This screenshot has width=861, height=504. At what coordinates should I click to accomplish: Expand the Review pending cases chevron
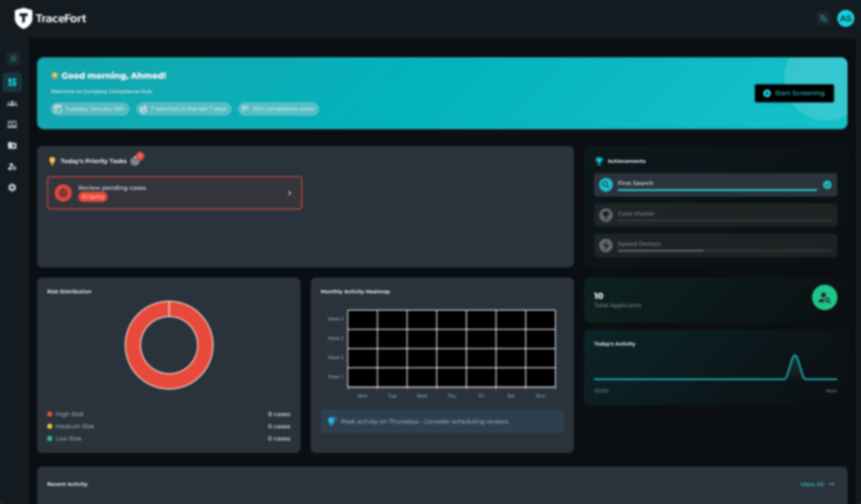point(289,193)
